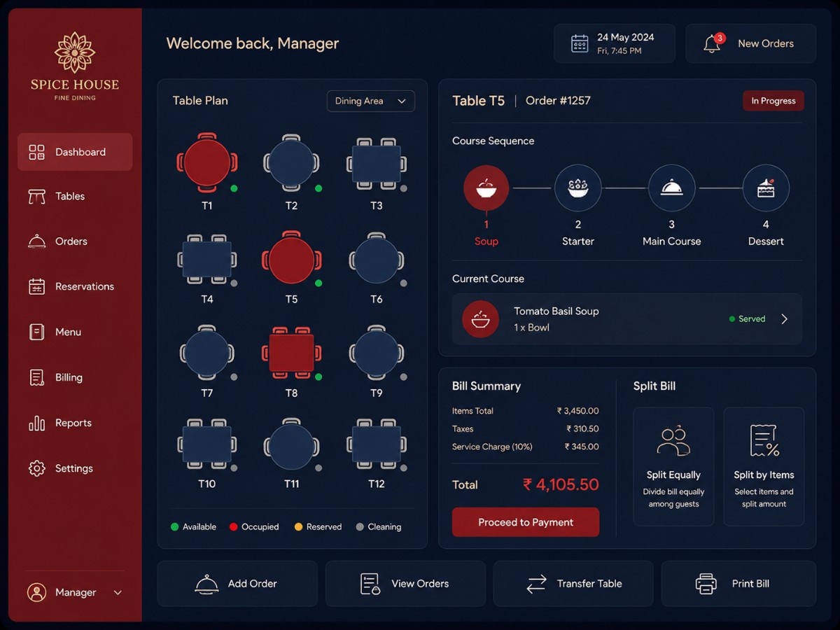Viewport: 840px width, 630px height.
Task: Click the Reports bar chart icon
Action: pyautogui.click(x=36, y=423)
